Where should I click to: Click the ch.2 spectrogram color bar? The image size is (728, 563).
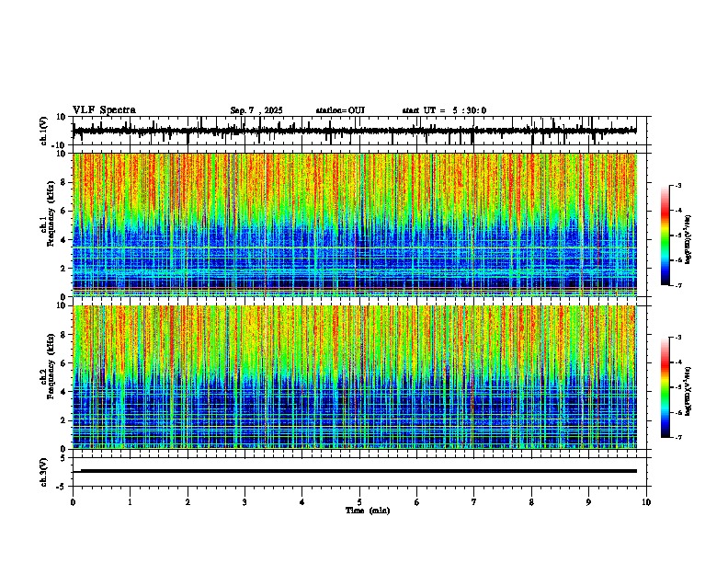(x=665, y=387)
